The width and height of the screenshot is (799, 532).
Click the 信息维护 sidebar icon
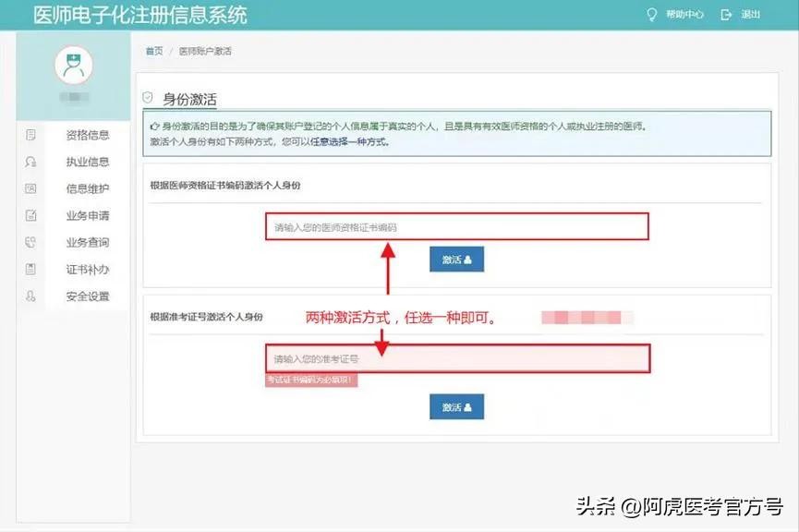pyautogui.click(x=30, y=188)
